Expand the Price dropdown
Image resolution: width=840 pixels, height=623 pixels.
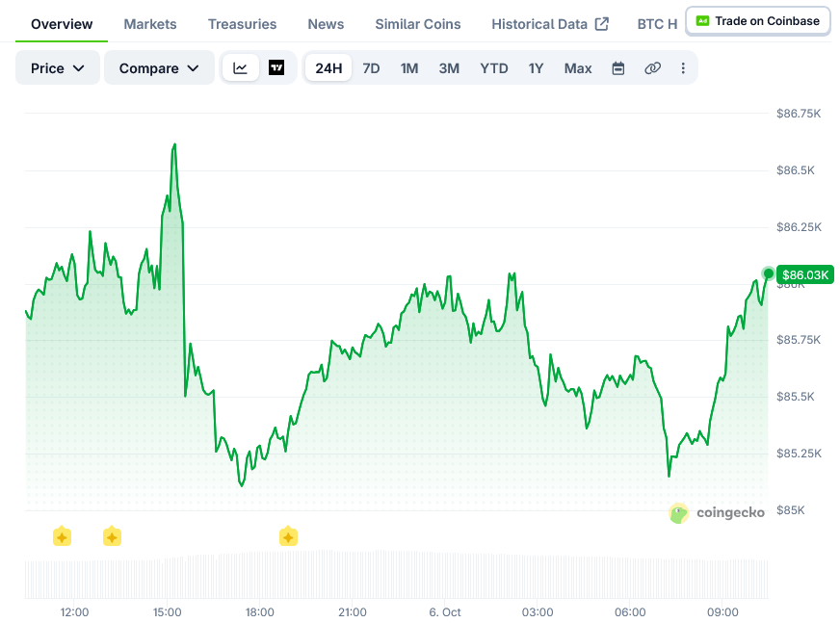coord(58,68)
